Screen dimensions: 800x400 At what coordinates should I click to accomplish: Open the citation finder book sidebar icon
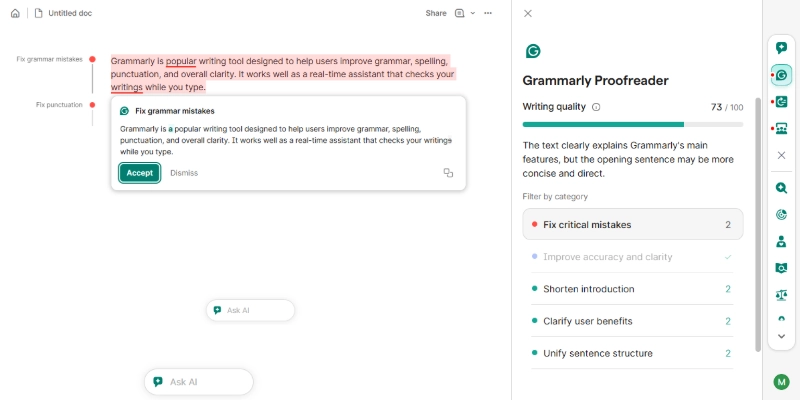tap(781, 268)
